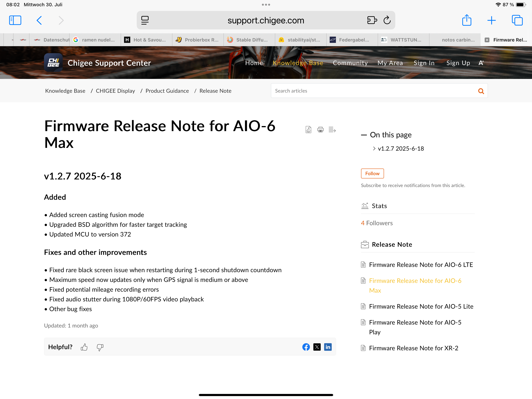Image resolution: width=532 pixels, height=399 pixels.
Task: Open Knowledge Base navigation item
Action: point(298,63)
